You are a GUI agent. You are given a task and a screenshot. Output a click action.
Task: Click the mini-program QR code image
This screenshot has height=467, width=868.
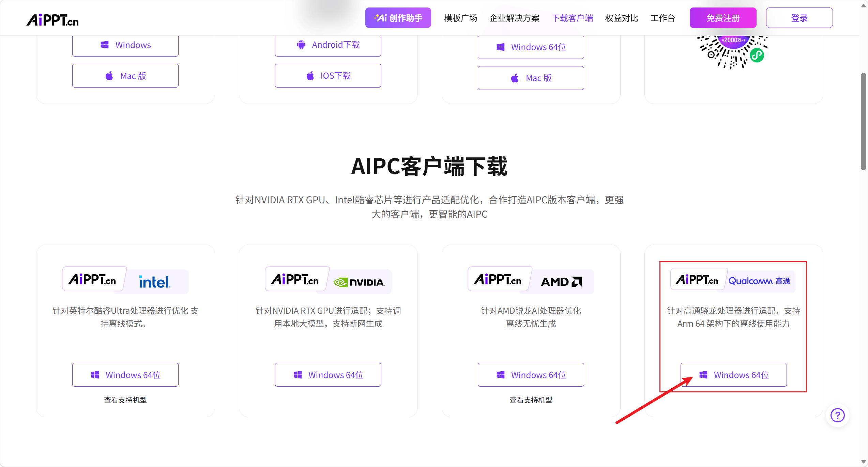733,52
